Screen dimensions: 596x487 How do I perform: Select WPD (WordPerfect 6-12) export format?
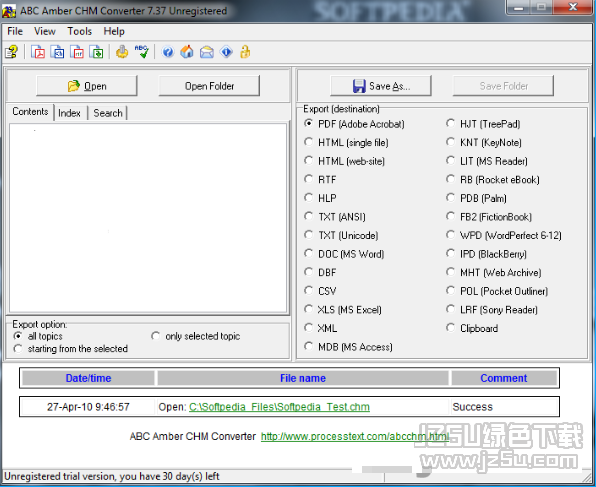pos(504,235)
